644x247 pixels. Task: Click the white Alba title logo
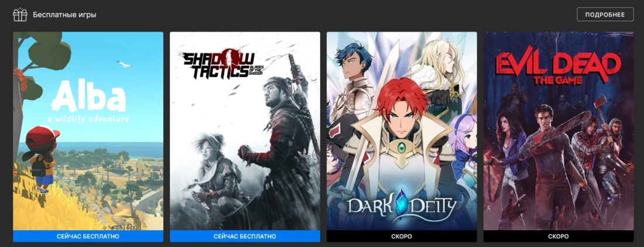click(x=89, y=102)
